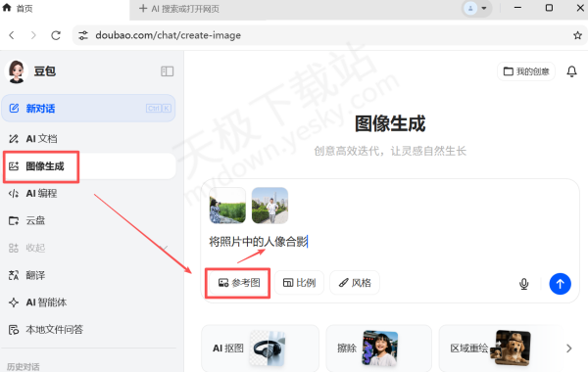Open the 比例 aspect ratio selector

click(299, 283)
